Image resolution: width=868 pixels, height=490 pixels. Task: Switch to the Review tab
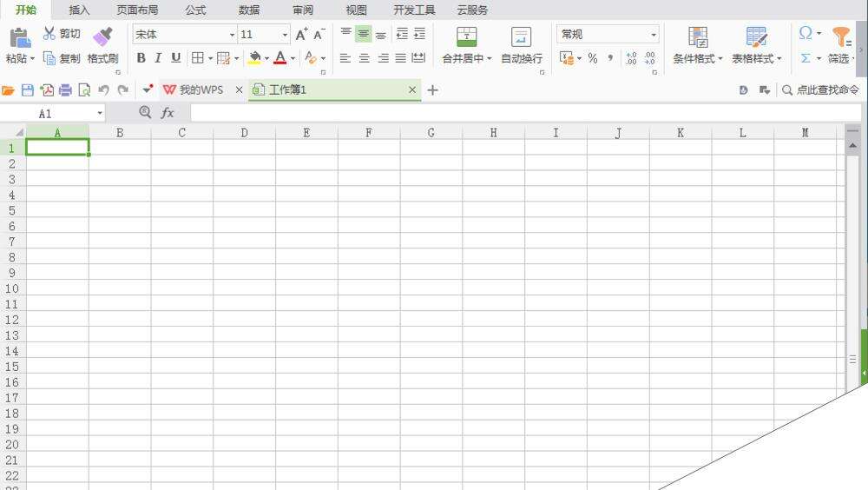point(303,10)
